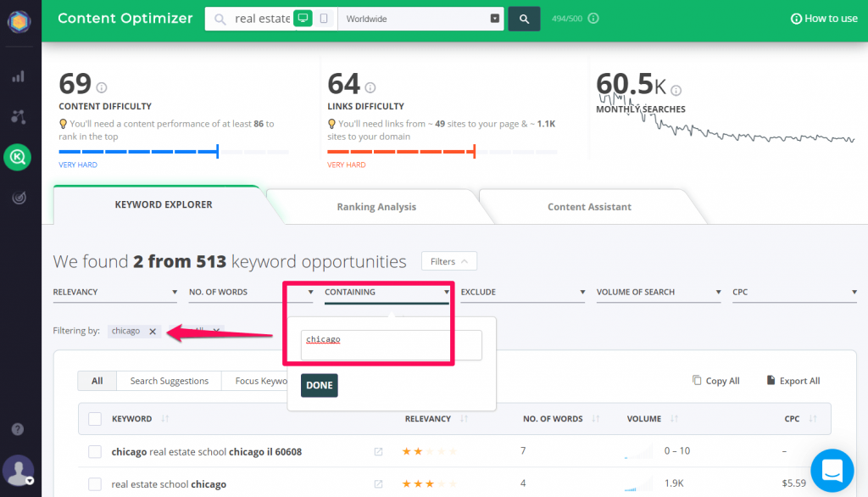Click the $5.59 CPC value
The image size is (868, 497).
pos(793,483)
